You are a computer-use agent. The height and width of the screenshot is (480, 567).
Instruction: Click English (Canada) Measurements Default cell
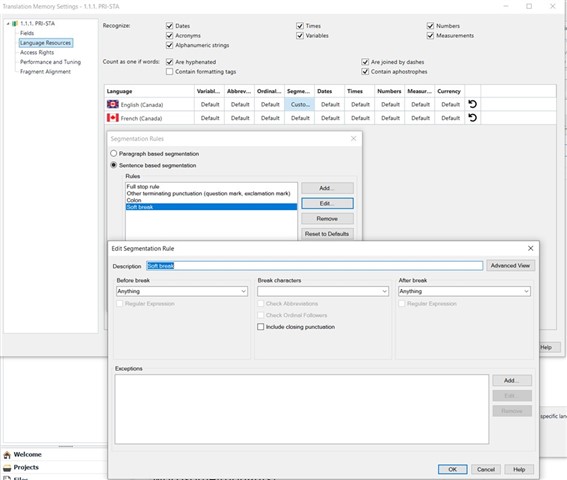pyautogui.click(x=420, y=104)
